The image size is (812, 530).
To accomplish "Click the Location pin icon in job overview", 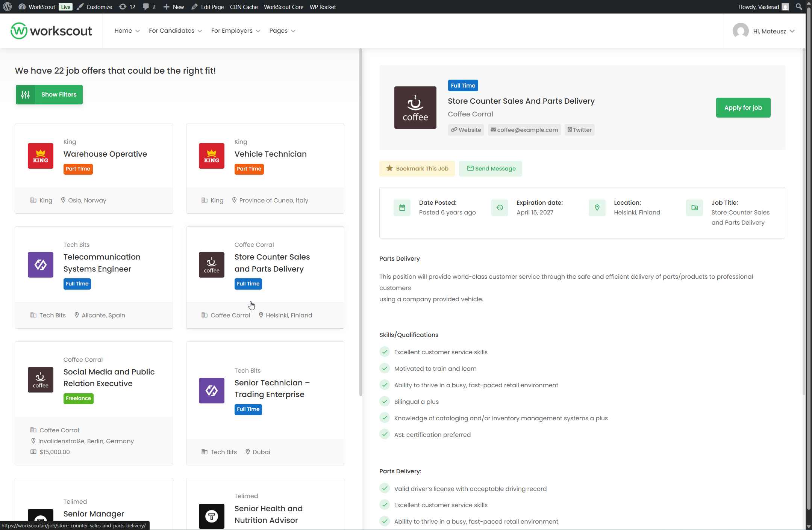I will click(x=597, y=208).
